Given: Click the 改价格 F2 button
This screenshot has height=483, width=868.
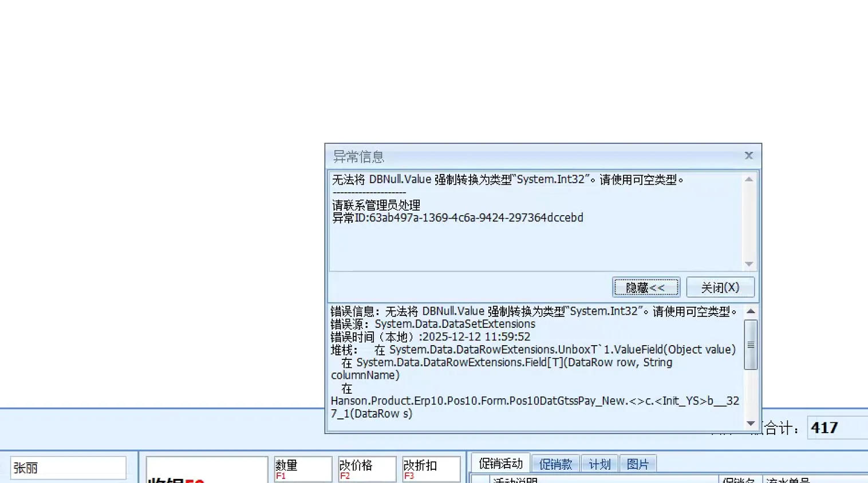Looking at the screenshot, I should 367,469.
